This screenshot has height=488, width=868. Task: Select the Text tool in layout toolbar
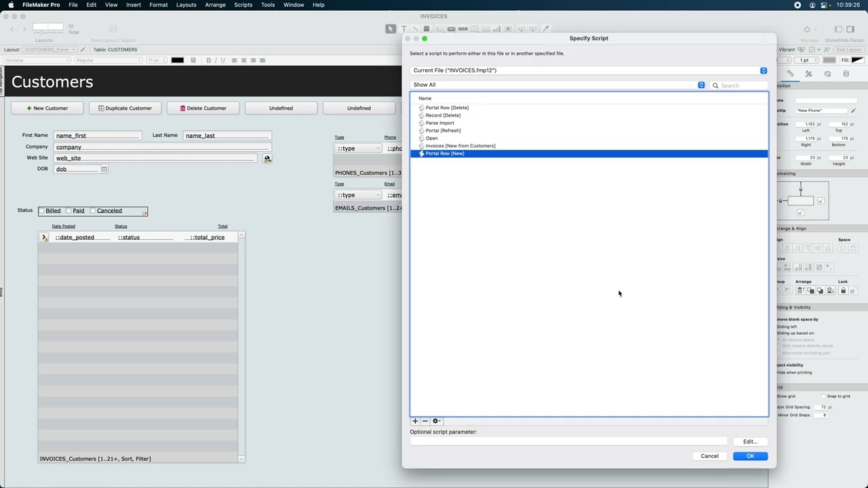pos(404,28)
